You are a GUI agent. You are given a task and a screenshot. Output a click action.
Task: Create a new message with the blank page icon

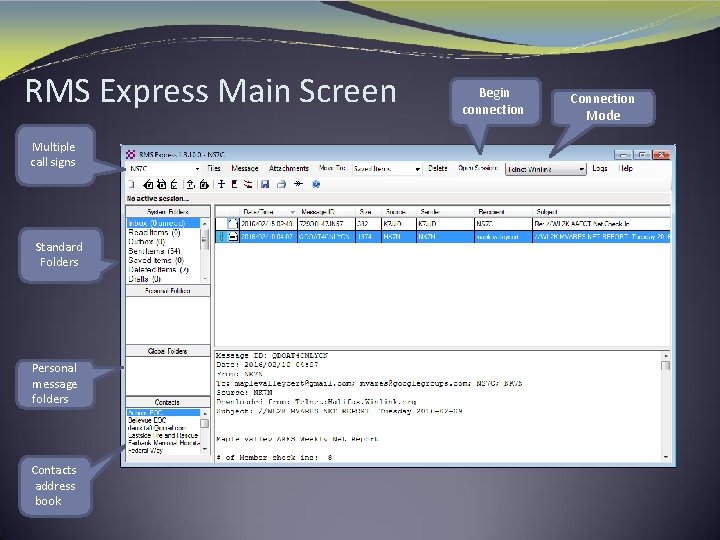coord(132,185)
